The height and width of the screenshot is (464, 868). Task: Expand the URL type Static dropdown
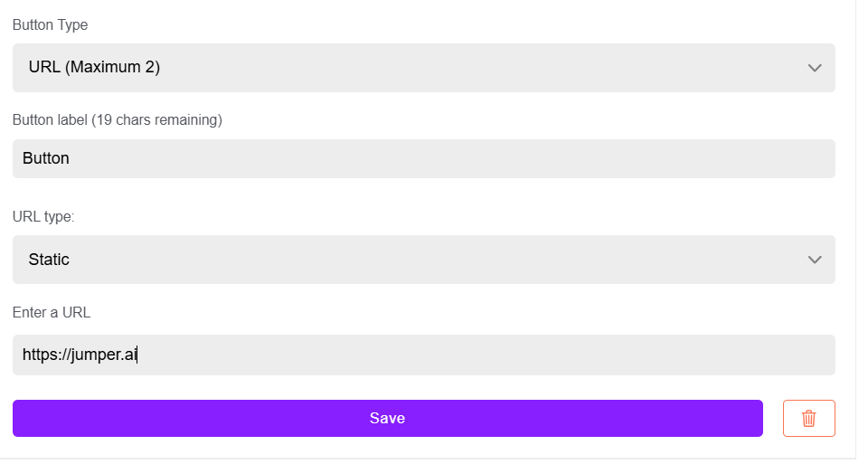pos(423,260)
